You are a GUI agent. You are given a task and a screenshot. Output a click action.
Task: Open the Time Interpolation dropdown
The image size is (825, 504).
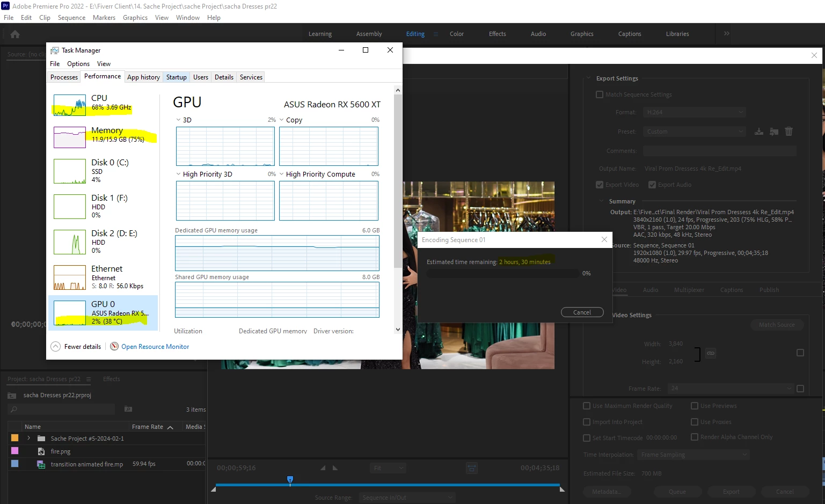click(x=693, y=455)
